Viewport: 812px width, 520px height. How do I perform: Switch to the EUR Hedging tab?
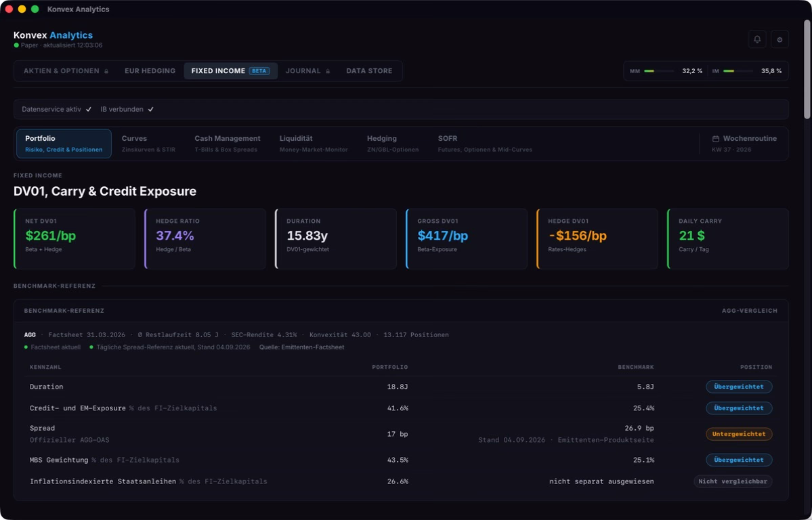(150, 71)
